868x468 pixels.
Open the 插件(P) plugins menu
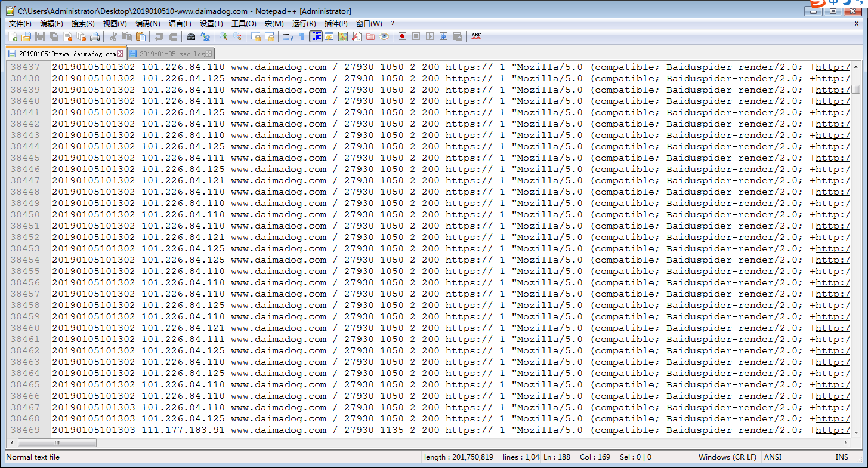pos(336,24)
